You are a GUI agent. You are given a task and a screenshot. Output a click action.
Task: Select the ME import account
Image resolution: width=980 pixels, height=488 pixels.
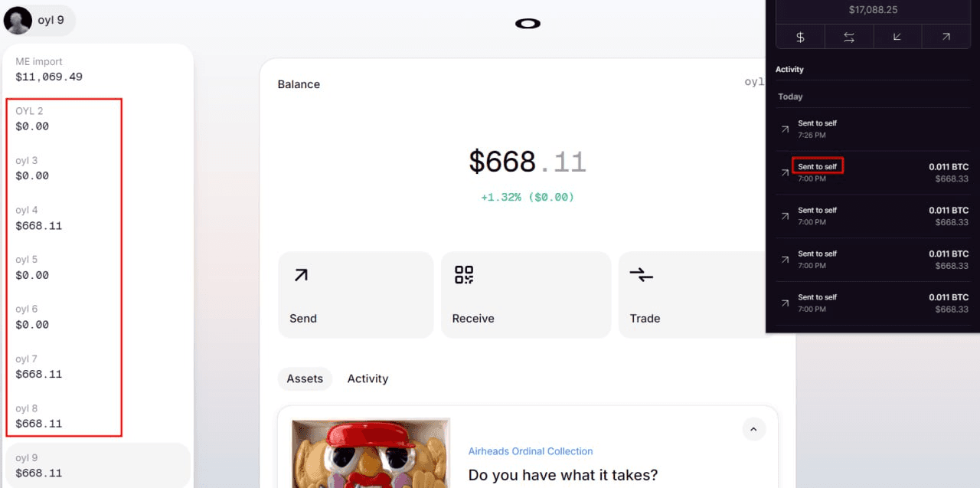pyautogui.click(x=96, y=69)
